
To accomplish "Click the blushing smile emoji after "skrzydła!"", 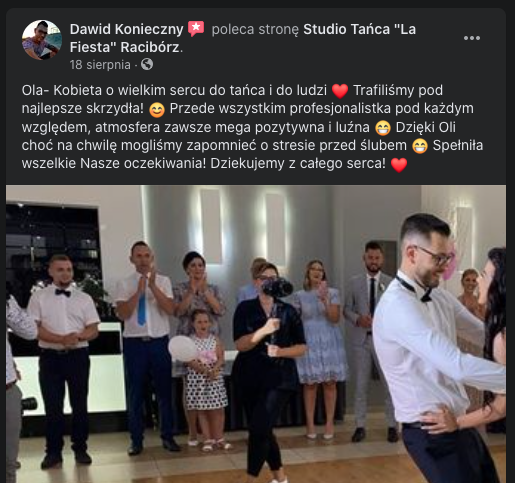I will click(157, 109).
